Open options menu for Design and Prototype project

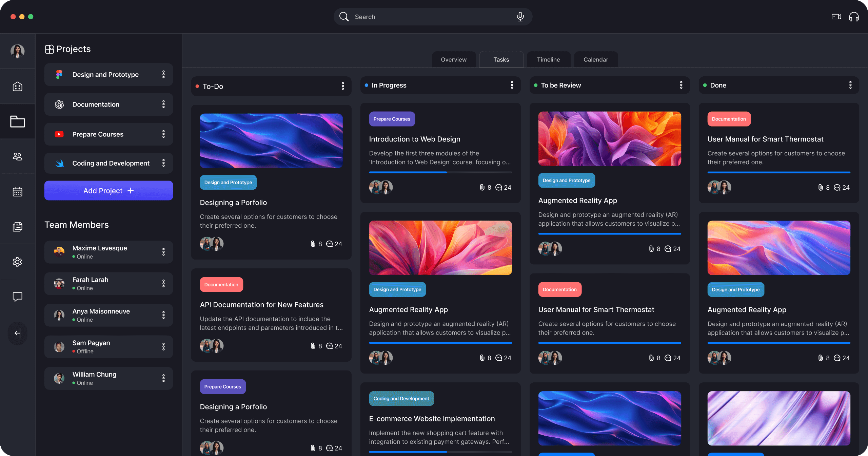coord(163,75)
